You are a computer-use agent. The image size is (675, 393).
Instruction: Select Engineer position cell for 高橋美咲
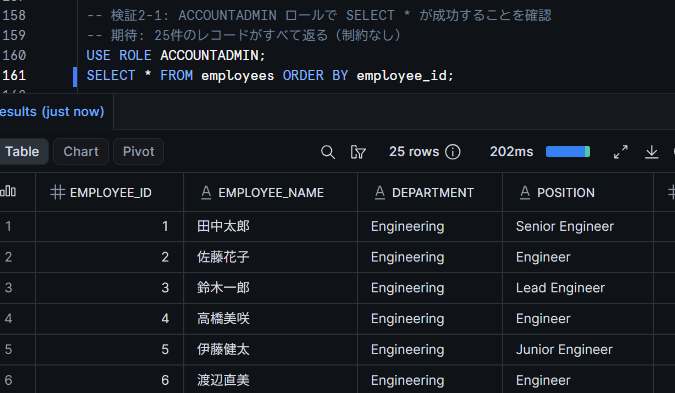(x=578, y=319)
